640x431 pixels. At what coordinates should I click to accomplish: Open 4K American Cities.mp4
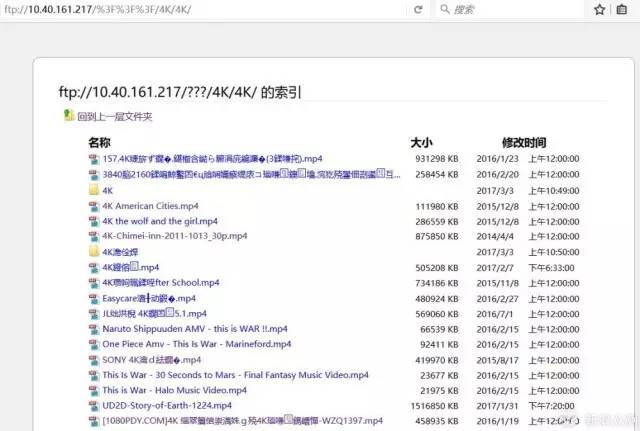click(x=150, y=206)
